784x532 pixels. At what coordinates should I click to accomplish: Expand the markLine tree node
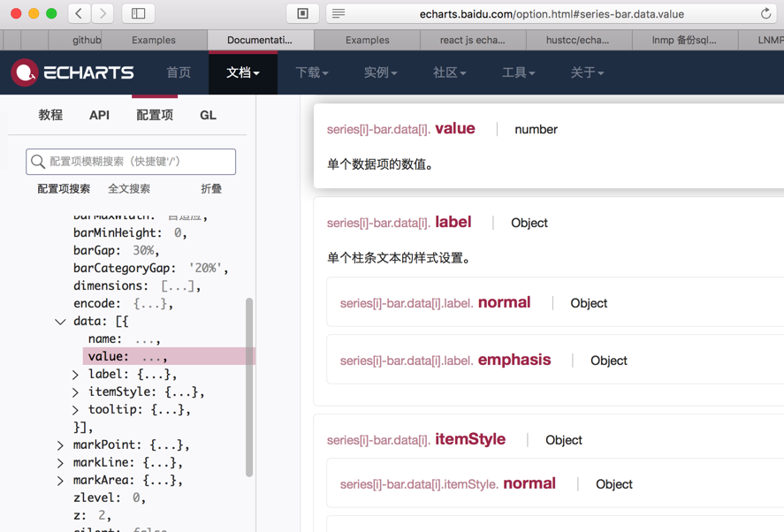tap(60, 463)
